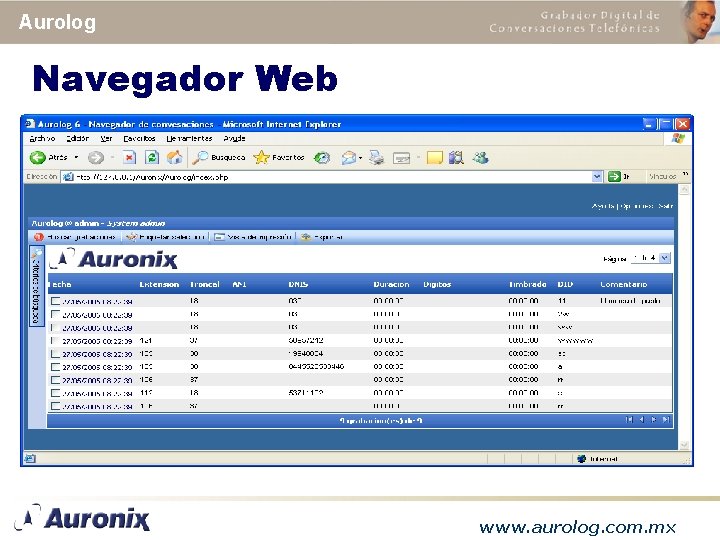Click the Exportar toolbar button
This screenshot has width=720, height=540.
pyautogui.click(x=321, y=237)
